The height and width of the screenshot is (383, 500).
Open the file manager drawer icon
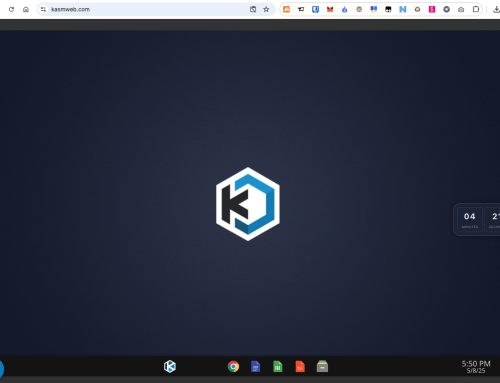point(322,366)
